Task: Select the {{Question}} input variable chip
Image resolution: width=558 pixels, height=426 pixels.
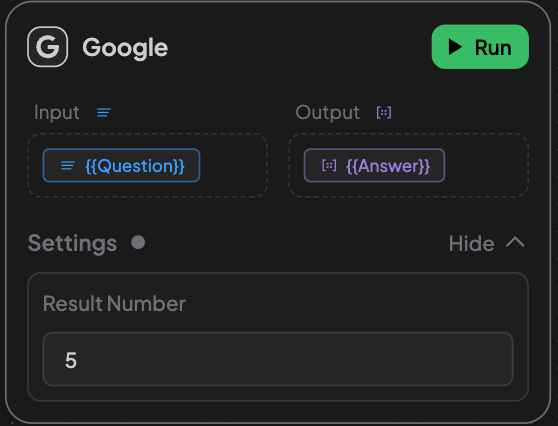Action: click(121, 165)
